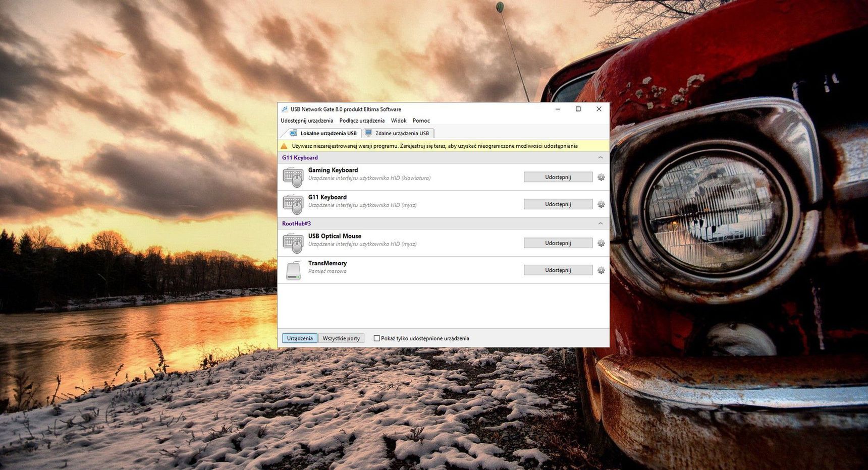Click the USB Optical Mouse device icon
Screen dimensions: 868x470
point(293,243)
